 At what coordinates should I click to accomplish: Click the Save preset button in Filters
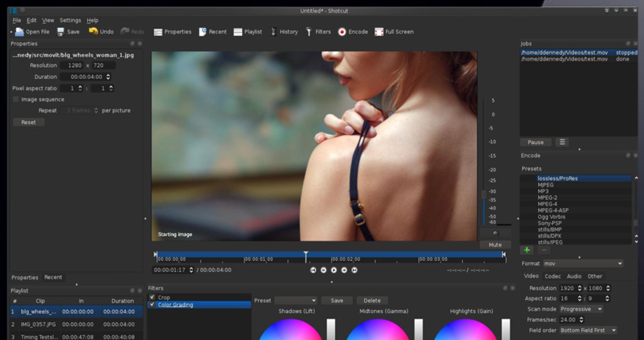click(337, 301)
